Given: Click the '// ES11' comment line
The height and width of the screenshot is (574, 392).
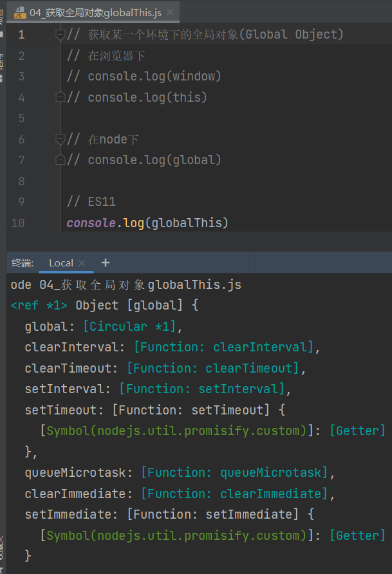Looking at the screenshot, I should tap(91, 201).
